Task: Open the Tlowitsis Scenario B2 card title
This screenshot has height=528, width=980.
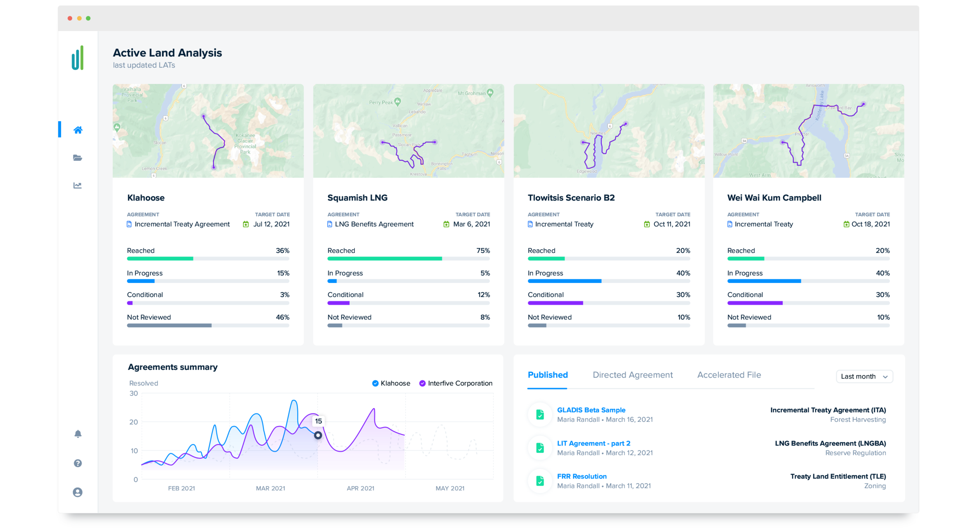Action: [x=571, y=198]
